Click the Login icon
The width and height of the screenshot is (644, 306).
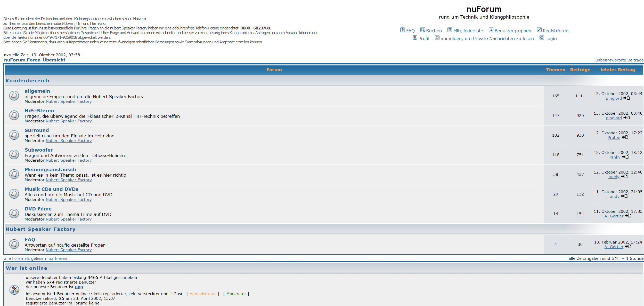[542, 38]
